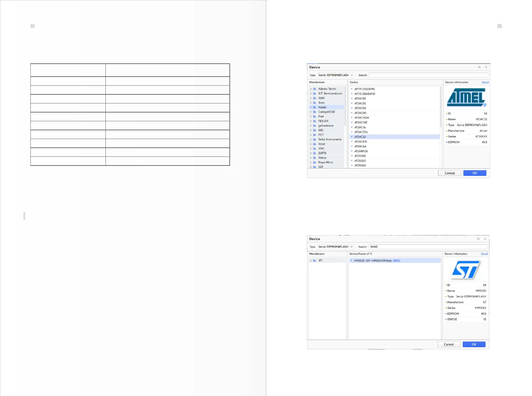
Task: Click the Seiko Instruments folder icon
Action: (x=314, y=139)
